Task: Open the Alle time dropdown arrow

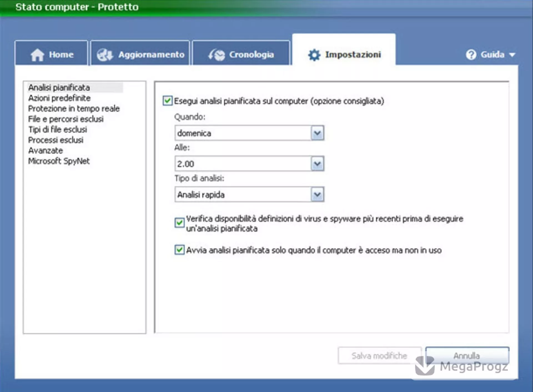Action: (317, 164)
